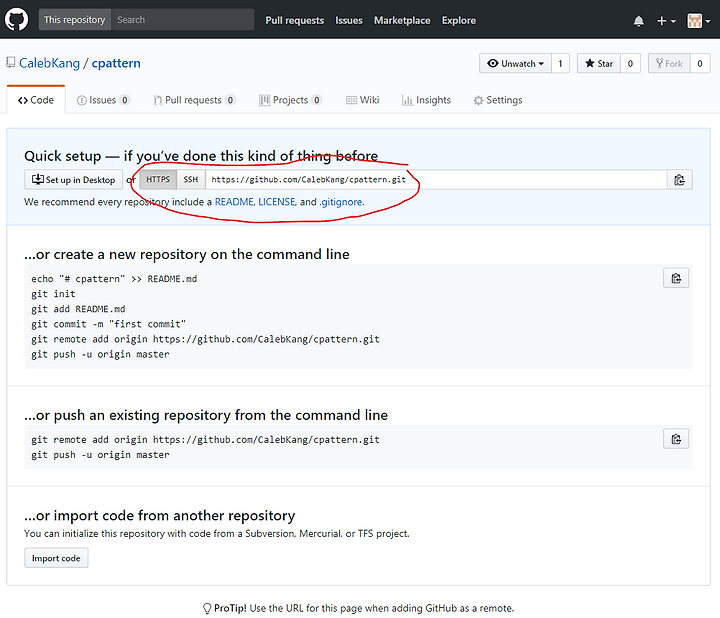The height and width of the screenshot is (618, 720).
Task: Expand the plus create-new menu
Action: tap(666, 21)
